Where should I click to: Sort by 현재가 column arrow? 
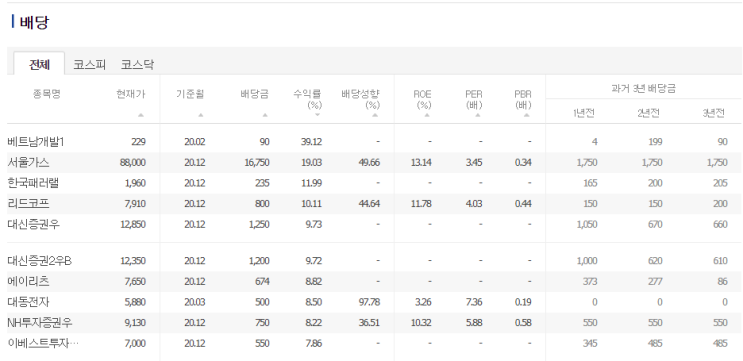pyautogui.click(x=140, y=115)
